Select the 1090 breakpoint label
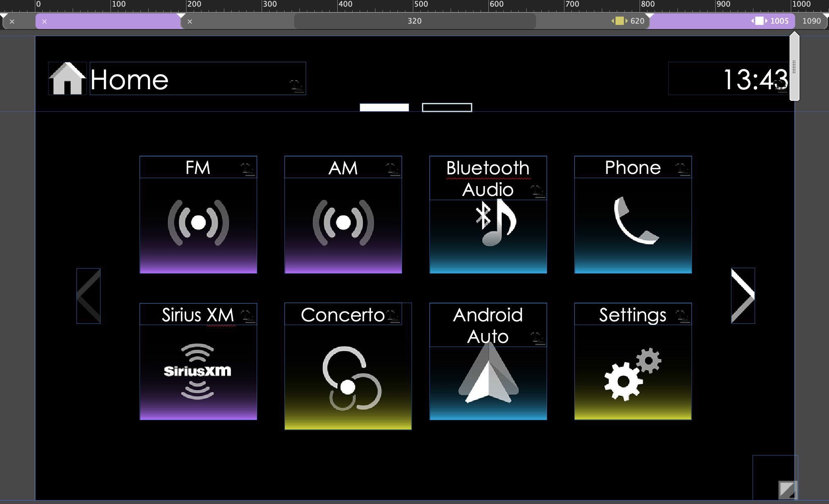This screenshot has width=829, height=504. click(x=811, y=21)
